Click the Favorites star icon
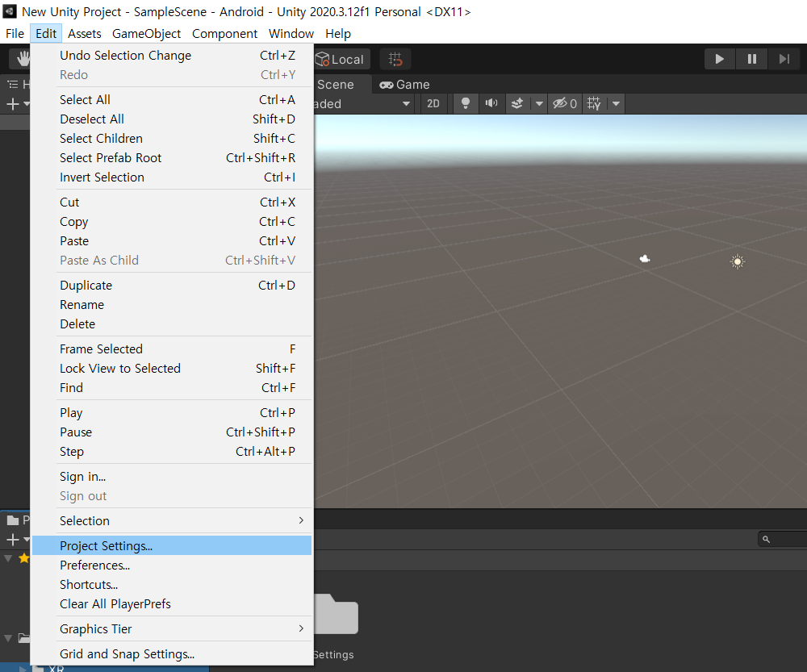The width and height of the screenshot is (807, 672). click(23, 558)
